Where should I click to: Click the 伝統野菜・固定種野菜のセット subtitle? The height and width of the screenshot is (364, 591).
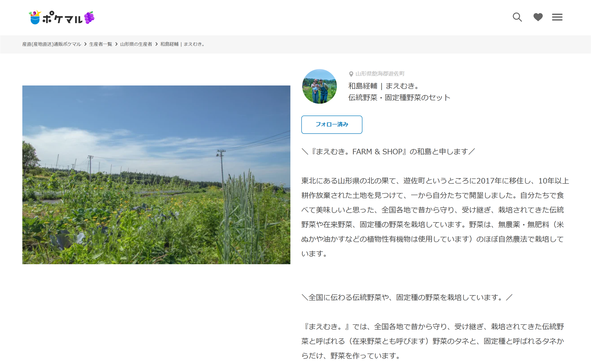(399, 98)
